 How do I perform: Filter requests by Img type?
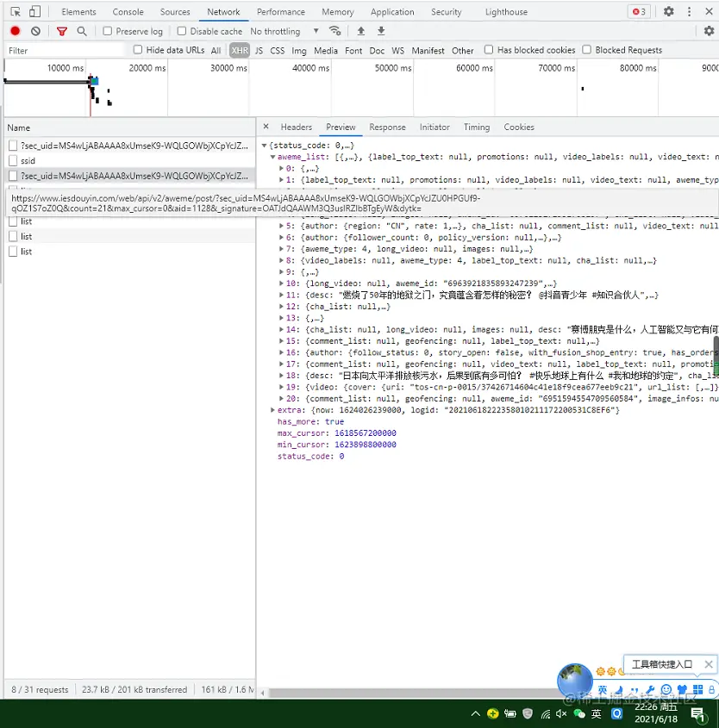tap(299, 50)
